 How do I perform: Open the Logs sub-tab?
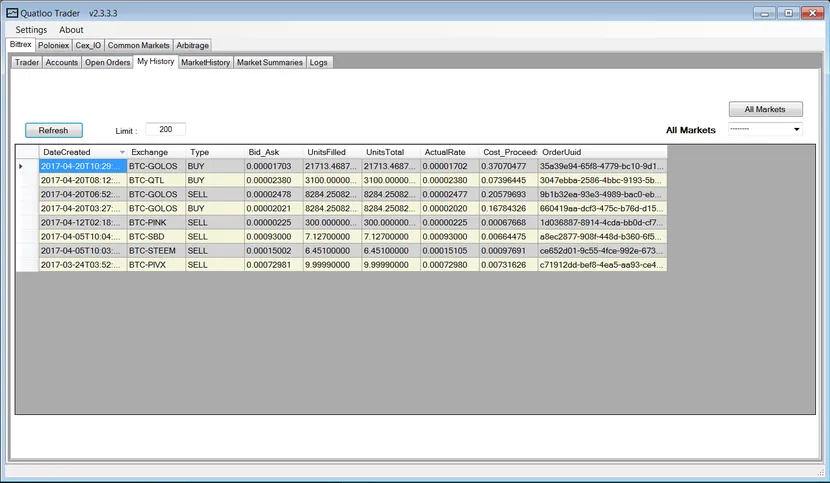click(x=319, y=62)
